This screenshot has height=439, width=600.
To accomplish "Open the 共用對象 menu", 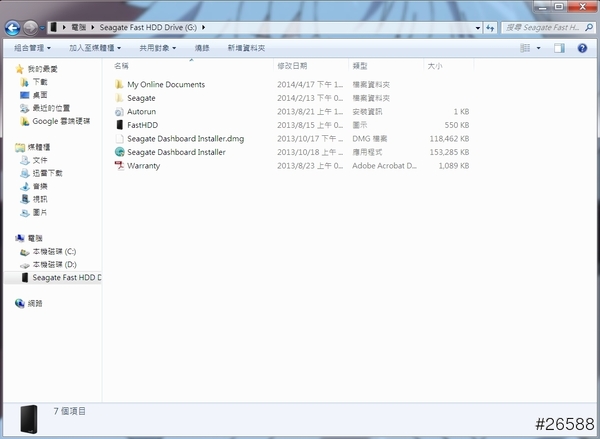I will click(158, 48).
